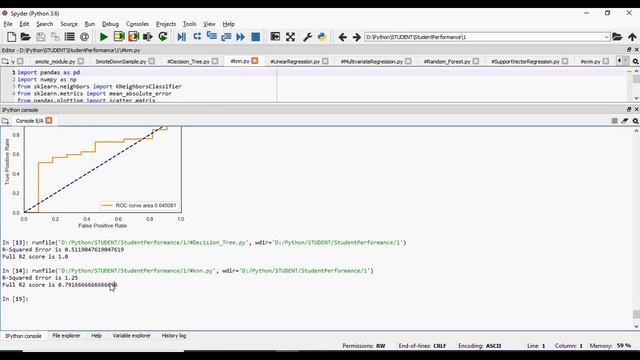This screenshot has width=640, height=360.
Task: Run the file with the green play icon
Action: [x=104, y=37]
